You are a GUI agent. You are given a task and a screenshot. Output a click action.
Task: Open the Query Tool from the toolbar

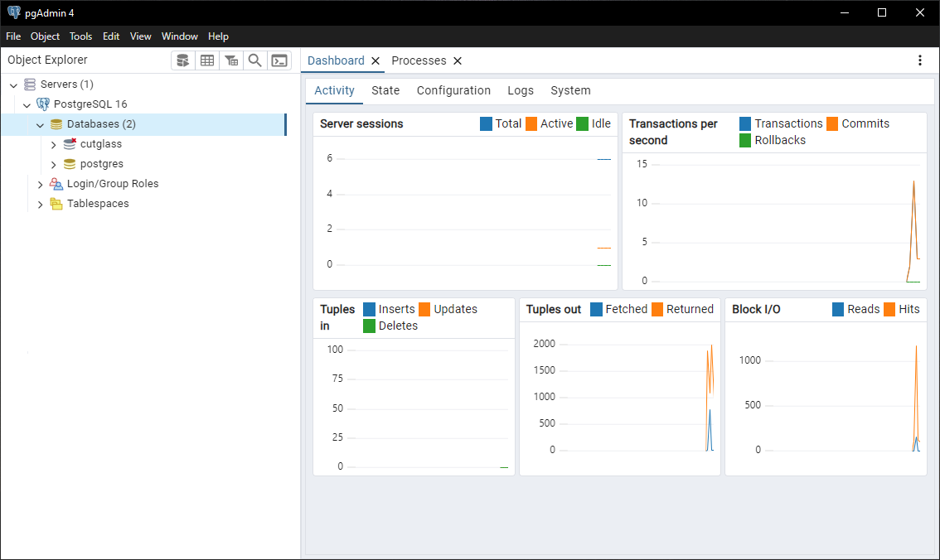click(183, 60)
